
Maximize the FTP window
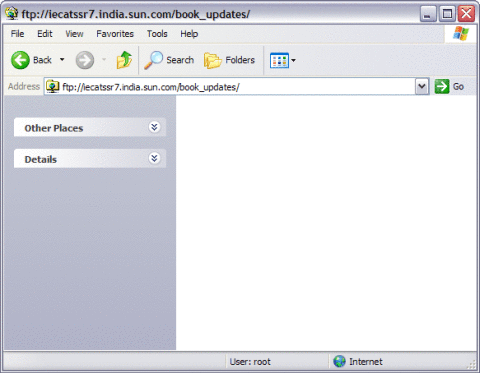point(447,14)
